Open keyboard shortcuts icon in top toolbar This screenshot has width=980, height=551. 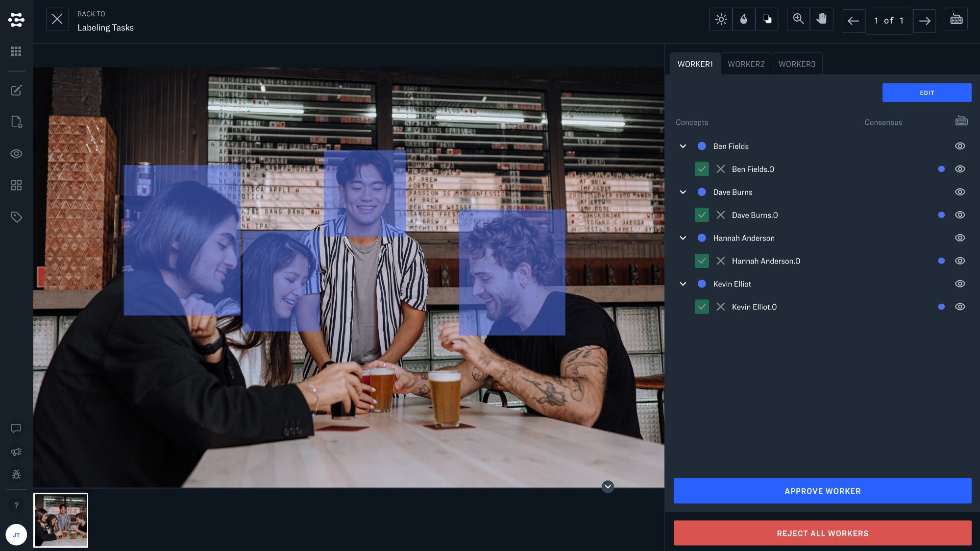tap(956, 20)
